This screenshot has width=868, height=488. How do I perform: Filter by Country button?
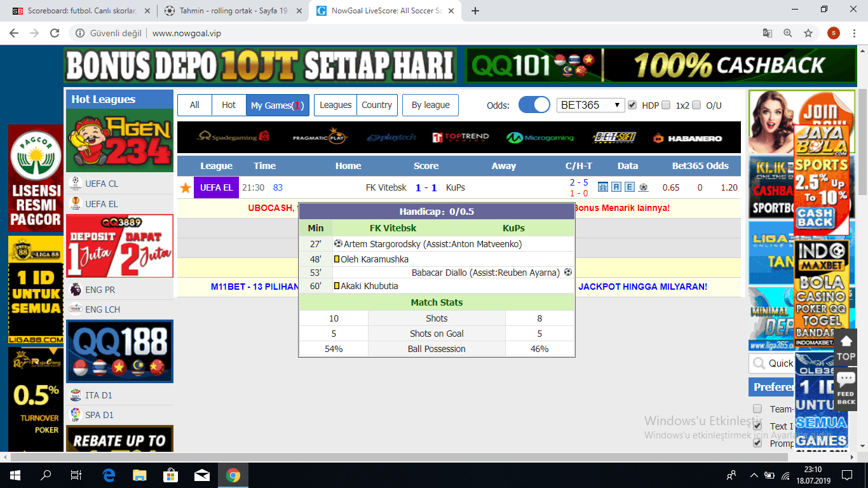(377, 105)
